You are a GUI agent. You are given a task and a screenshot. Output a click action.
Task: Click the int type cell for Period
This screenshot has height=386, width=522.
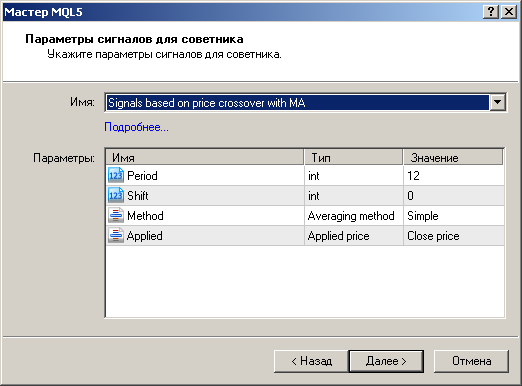(x=354, y=176)
